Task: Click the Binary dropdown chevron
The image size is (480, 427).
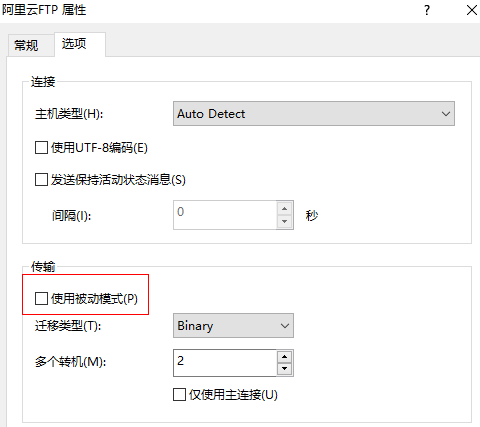Action: [x=284, y=326]
